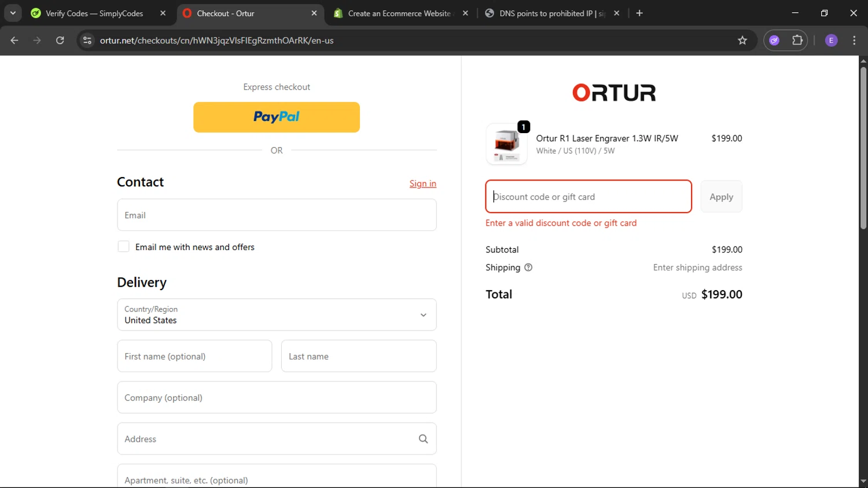Viewport: 868px width, 488px height.
Task: Focus the Last name field
Action: (359, 356)
